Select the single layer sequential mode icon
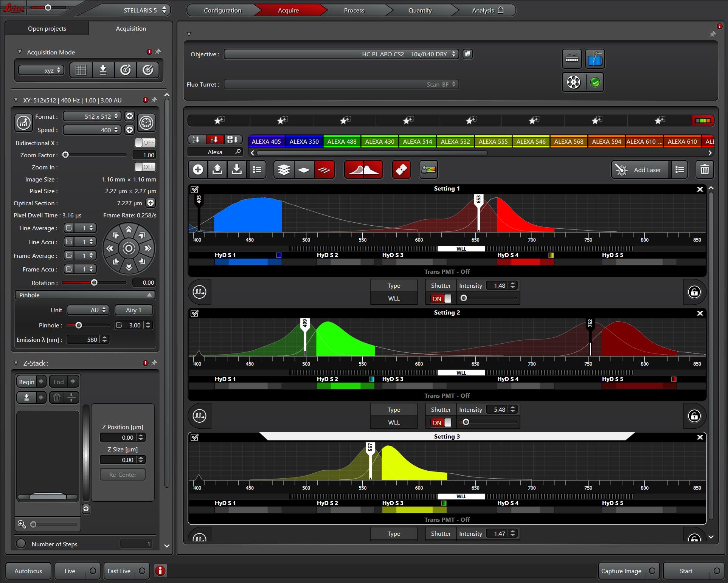Screen dimensions: 728x583 coord(304,169)
